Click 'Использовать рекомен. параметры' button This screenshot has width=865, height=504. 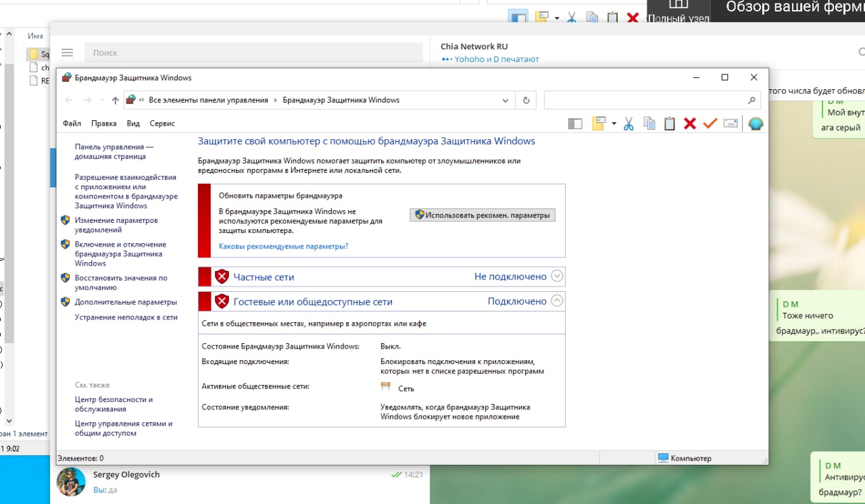[x=483, y=215]
